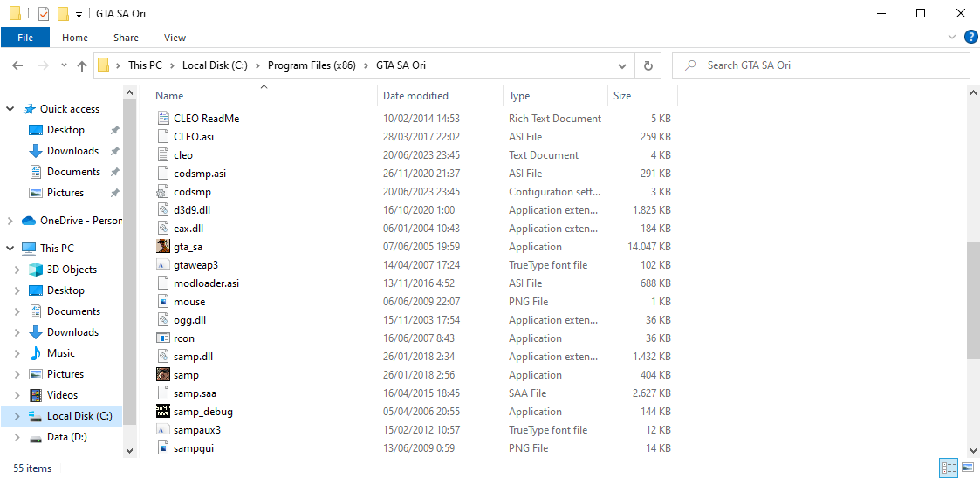Click the codsmp configuration settings icon
This screenshot has height=478, width=980.
[162, 191]
